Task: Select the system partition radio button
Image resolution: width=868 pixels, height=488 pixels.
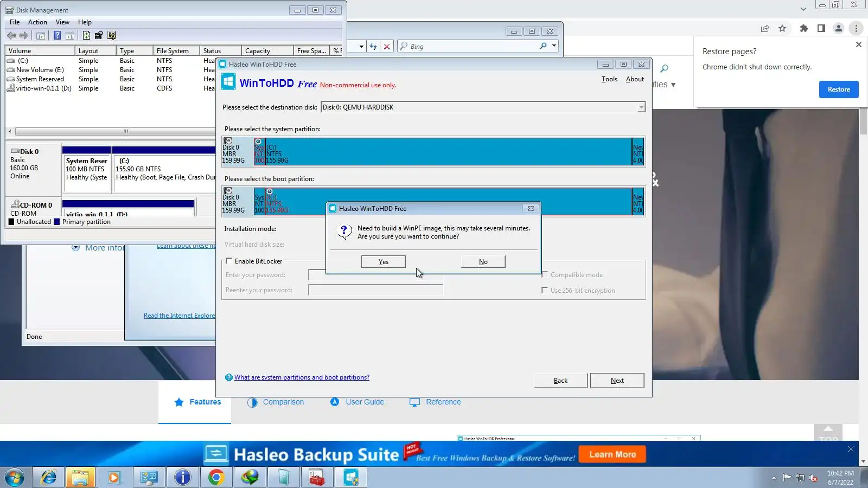Action: 258,142
